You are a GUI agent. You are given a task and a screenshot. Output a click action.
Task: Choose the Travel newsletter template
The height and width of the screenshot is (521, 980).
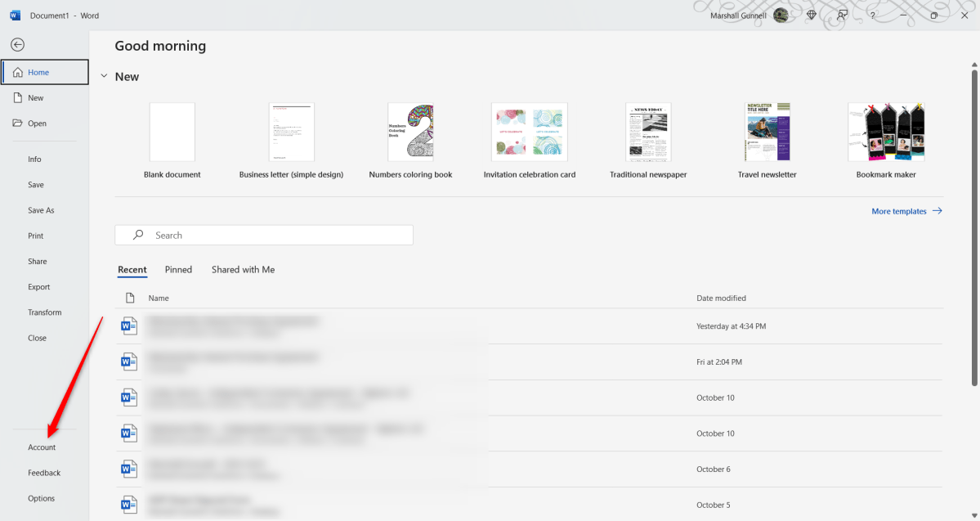(767, 132)
